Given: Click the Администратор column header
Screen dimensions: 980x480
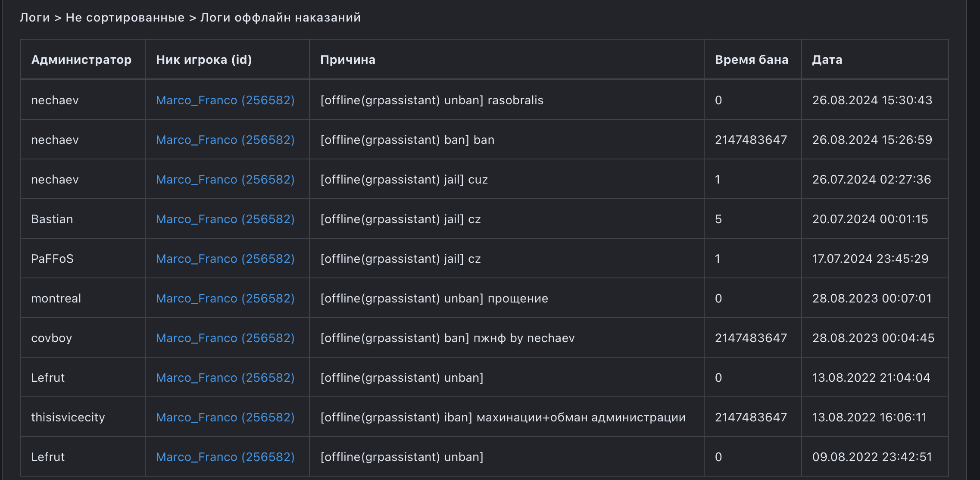Looking at the screenshot, I should (x=81, y=60).
